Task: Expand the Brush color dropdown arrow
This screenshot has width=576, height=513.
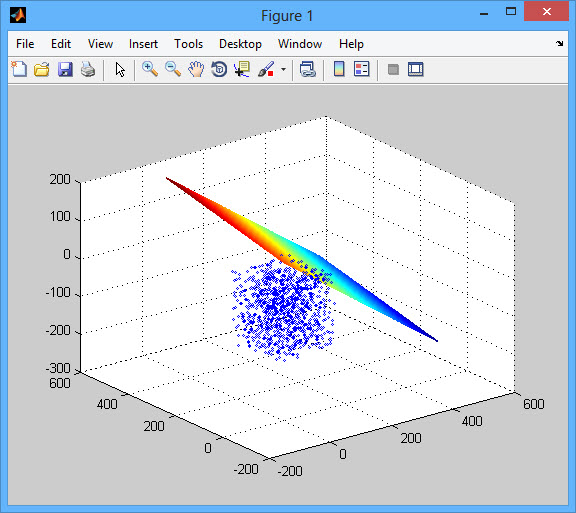Action: coord(283,69)
